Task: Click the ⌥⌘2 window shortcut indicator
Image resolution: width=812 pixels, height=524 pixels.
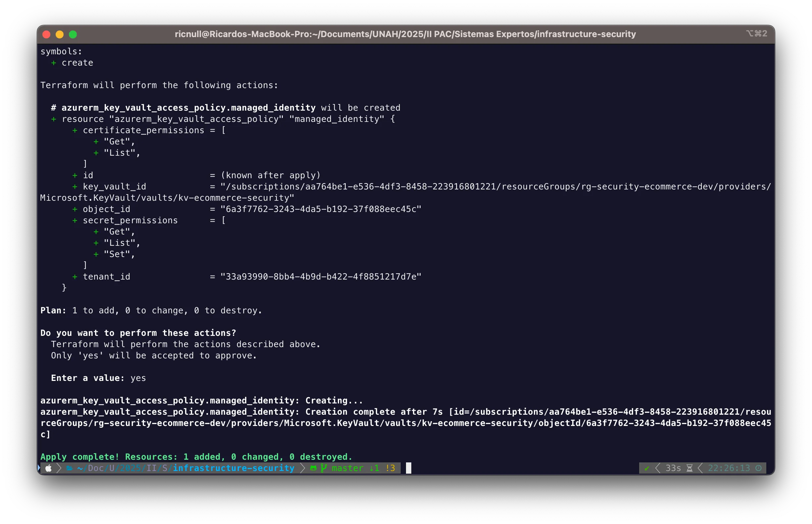Action: (x=757, y=33)
